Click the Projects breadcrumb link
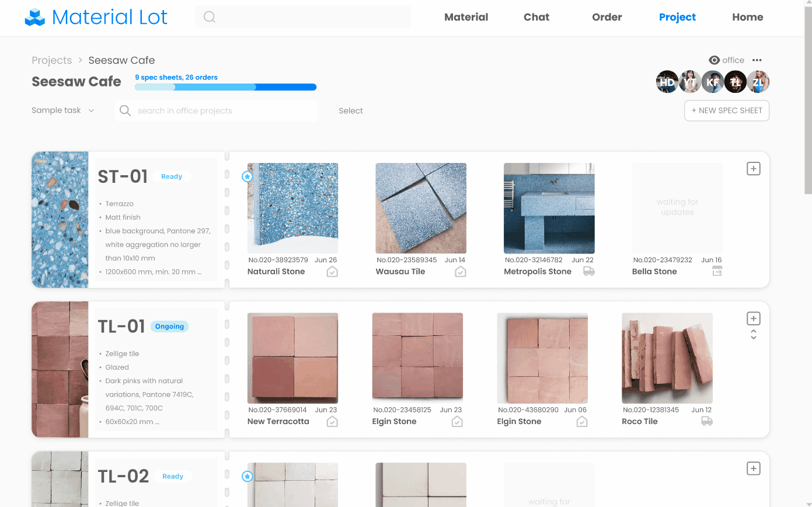812x507 pixels. point(52,60)
